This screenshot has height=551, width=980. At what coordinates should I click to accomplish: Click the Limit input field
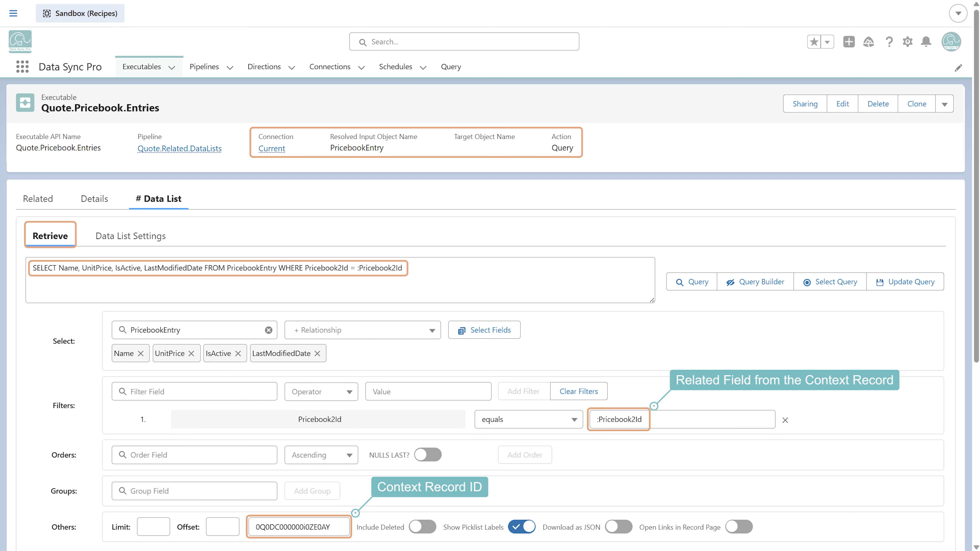tap(153, 527)
